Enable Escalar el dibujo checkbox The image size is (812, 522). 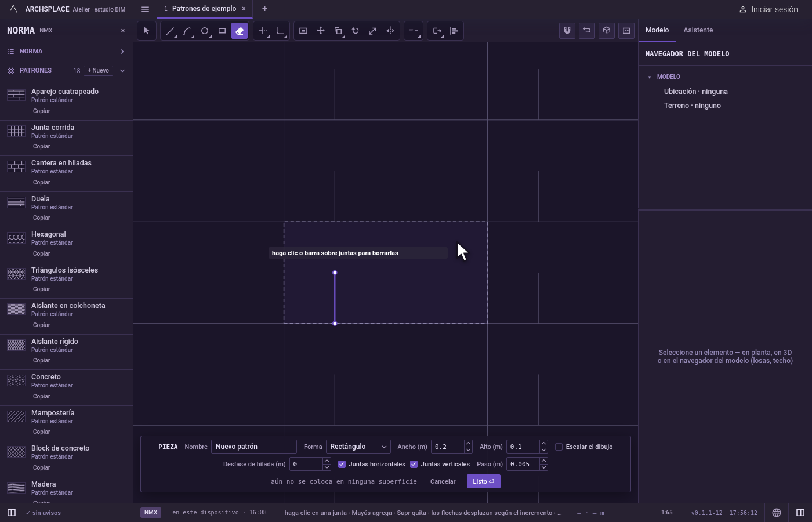click(559, 447)
